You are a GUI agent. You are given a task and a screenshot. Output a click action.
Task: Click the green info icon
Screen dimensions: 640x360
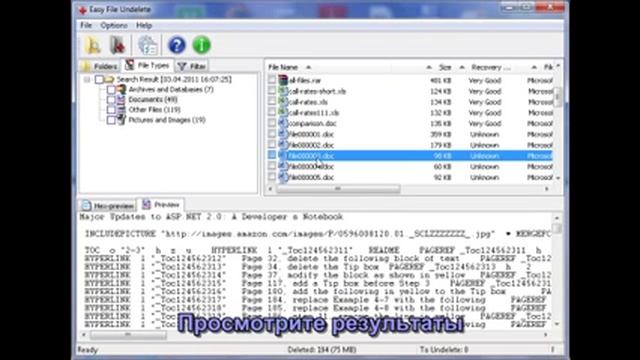point(202,45)
